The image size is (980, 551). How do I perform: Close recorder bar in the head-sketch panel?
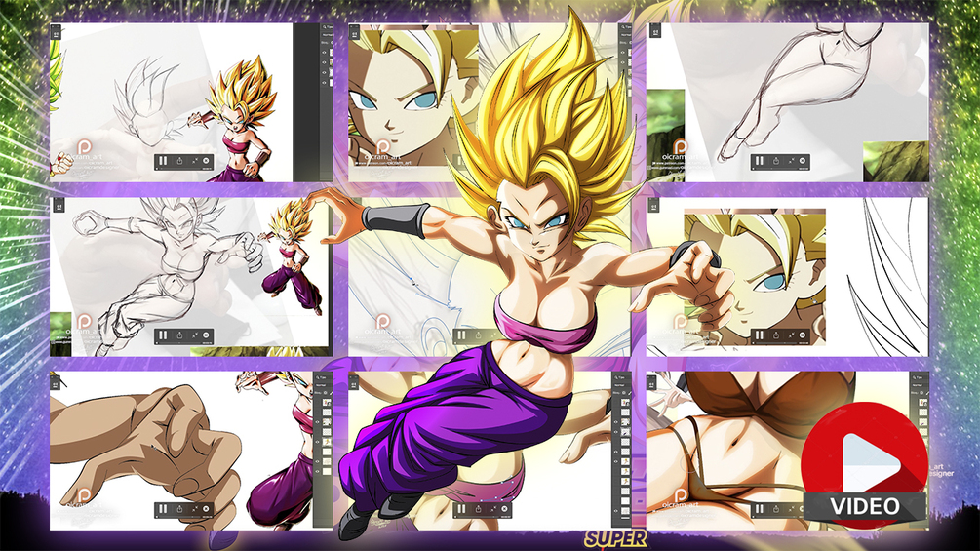tap(206, 161)
